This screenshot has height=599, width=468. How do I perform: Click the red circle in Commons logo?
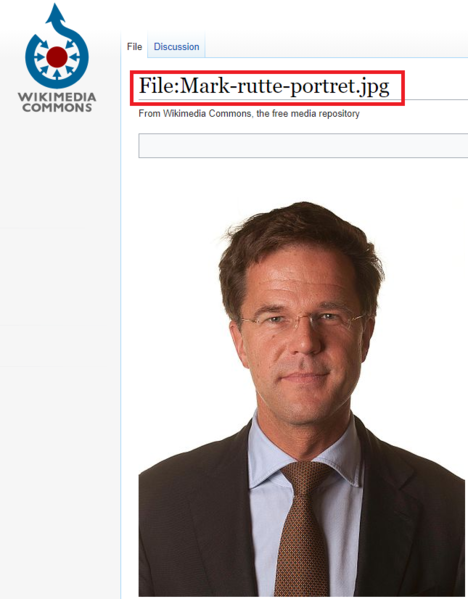pos(57,57)
